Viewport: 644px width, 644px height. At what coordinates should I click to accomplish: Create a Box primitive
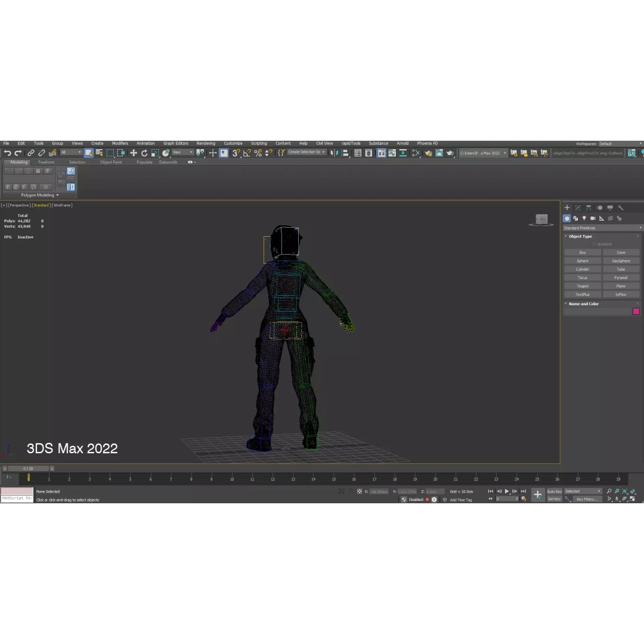click(583, 253)
